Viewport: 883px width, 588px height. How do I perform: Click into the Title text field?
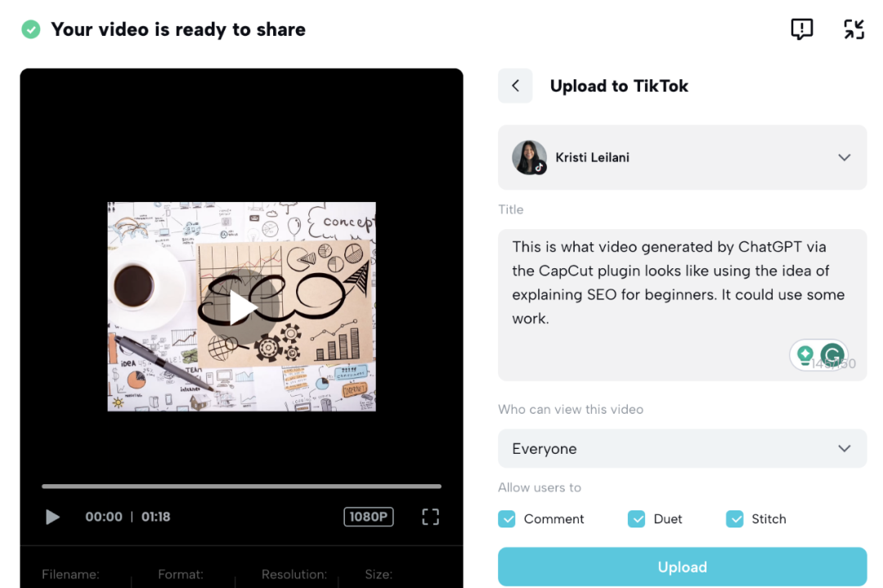tap(683, 305)
